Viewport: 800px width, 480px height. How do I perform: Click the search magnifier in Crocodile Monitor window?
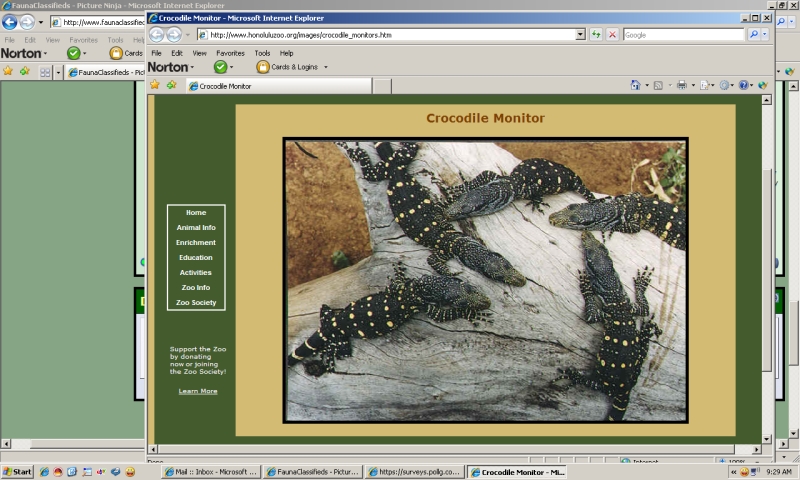click(754, 35)
